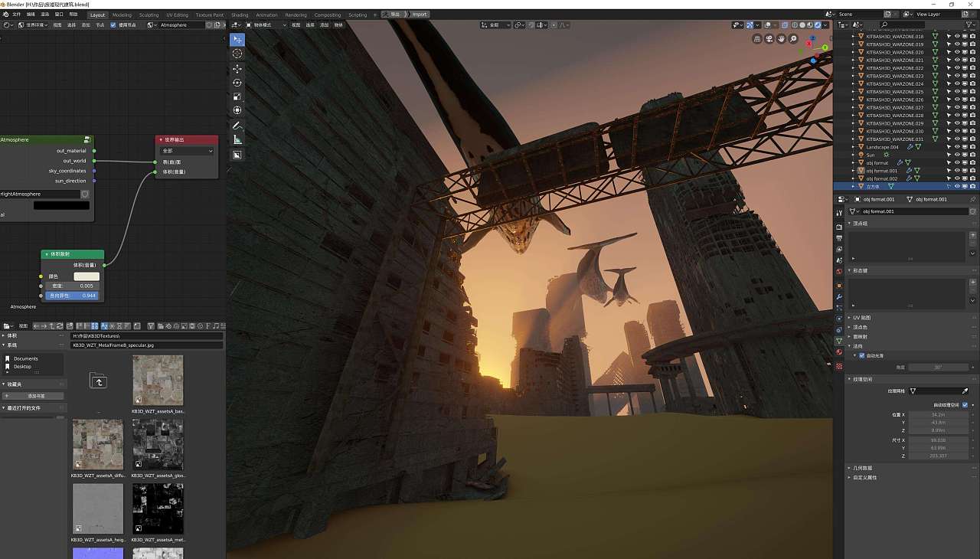Hide obj format.001 in viewport via eye icon
The height and width of the screenshot is (559, 980).
pyautogui.click(x=957, y=171)
